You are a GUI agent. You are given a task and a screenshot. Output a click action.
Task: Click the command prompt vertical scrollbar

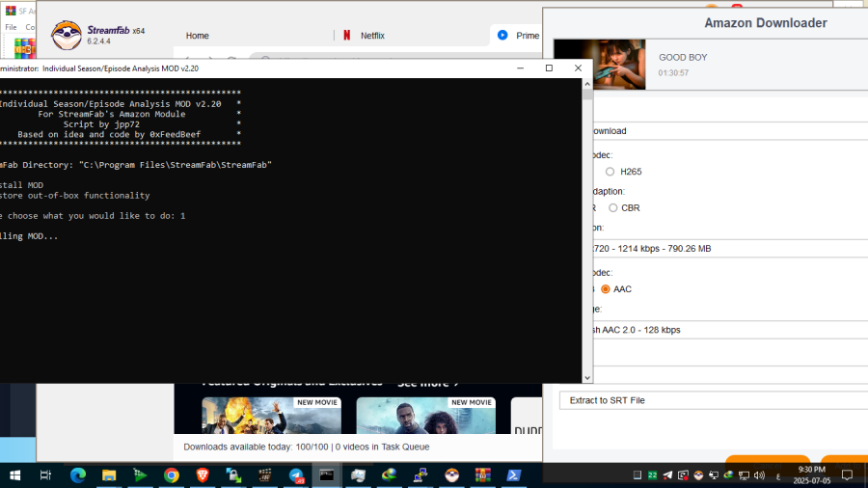click(587, 231)
